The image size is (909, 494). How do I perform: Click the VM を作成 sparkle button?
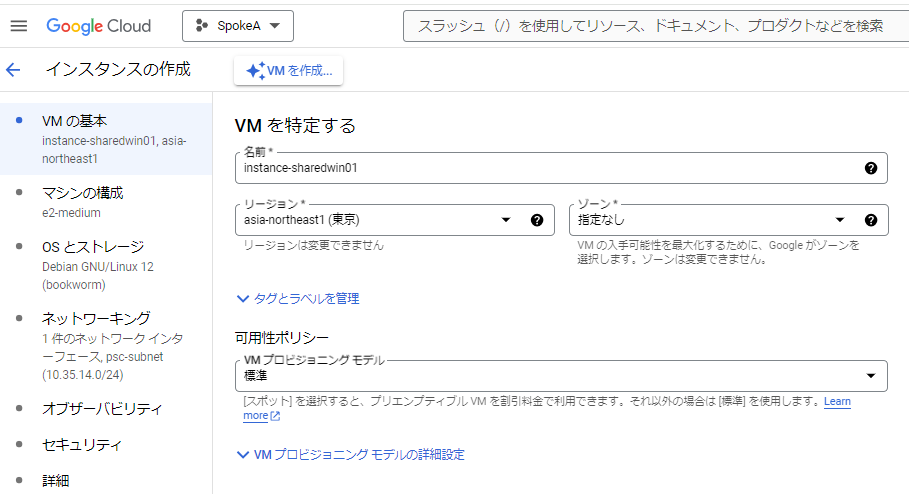coord(289,70)
